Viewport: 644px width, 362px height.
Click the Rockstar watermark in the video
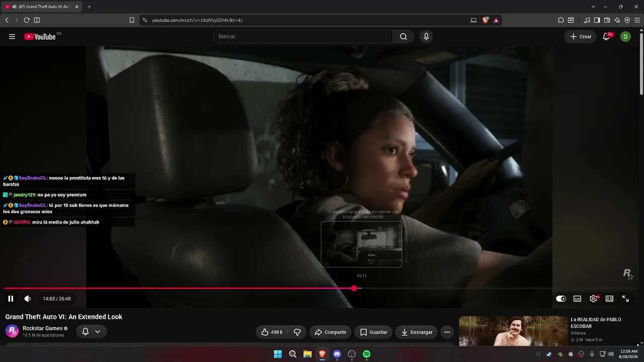pos(628,274)
